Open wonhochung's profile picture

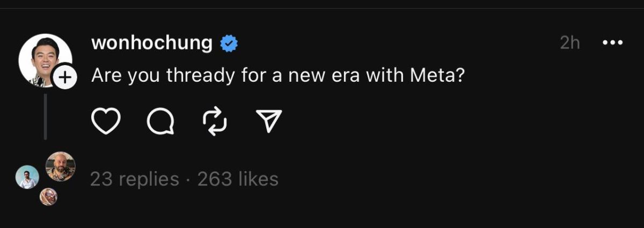45,60
